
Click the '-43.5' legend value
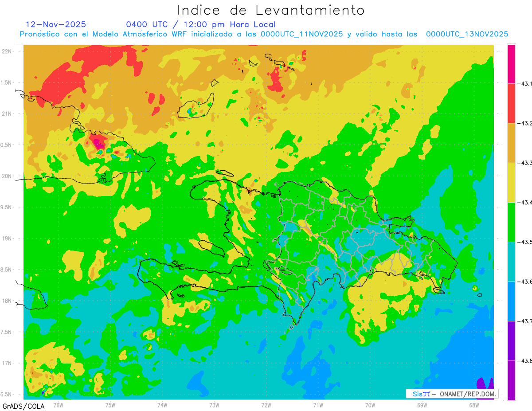[x=525, y=242]
